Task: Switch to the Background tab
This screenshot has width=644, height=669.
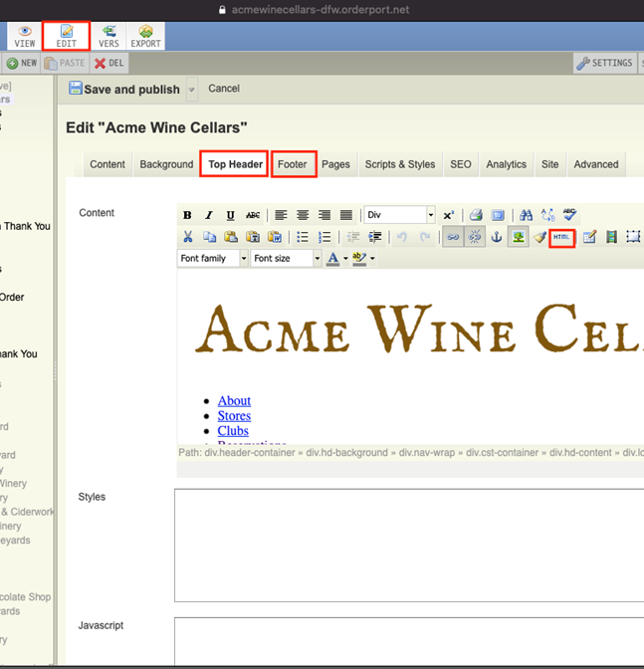Action: click(x=166, y=164)
